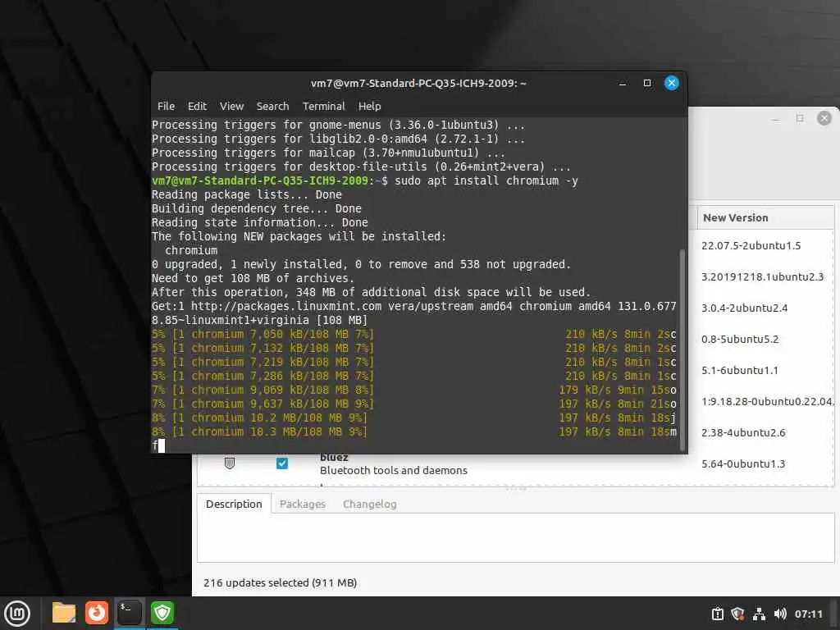
Task: Close the Update Manager window
Action: [824, 118]
